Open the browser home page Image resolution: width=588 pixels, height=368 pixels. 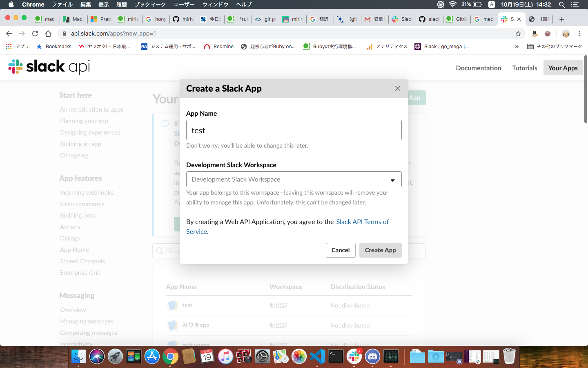(48, 34)
